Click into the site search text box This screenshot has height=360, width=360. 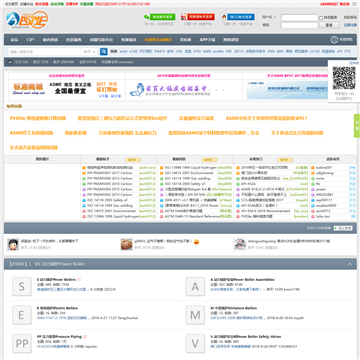[45, 52]
